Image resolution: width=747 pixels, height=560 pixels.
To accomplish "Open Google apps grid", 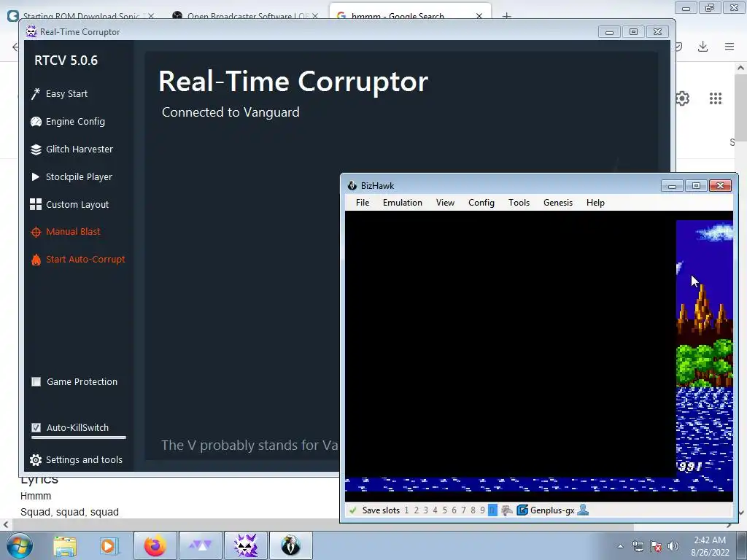I will point(716,98).
